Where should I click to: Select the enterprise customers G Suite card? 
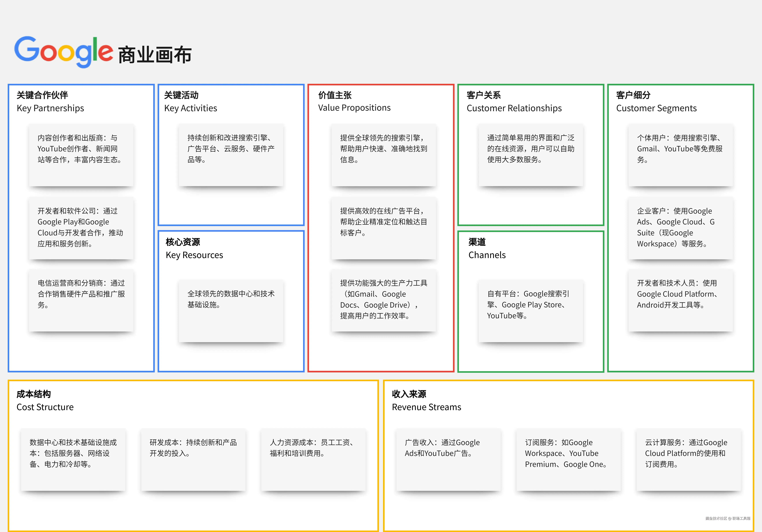pos(680,228)
